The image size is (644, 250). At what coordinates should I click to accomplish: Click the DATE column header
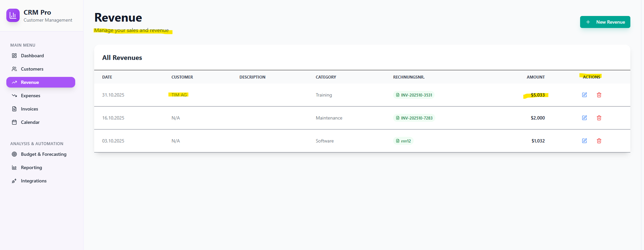(x=107, y=77)
